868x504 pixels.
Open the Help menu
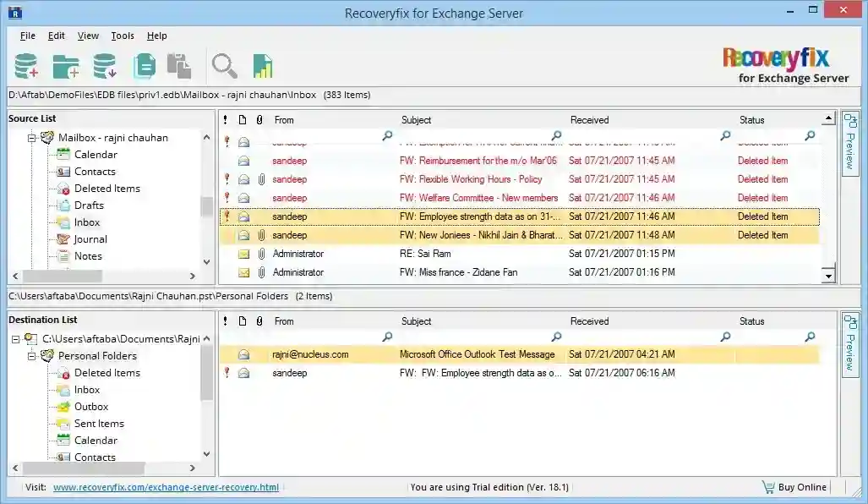156,36
